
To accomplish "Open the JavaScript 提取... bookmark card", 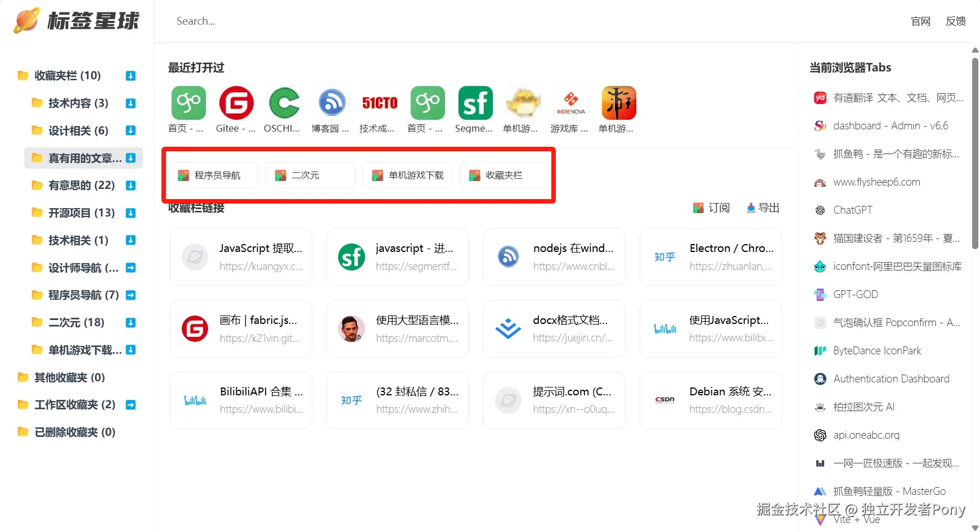I will pyautogui.click(x=241, y=257).
